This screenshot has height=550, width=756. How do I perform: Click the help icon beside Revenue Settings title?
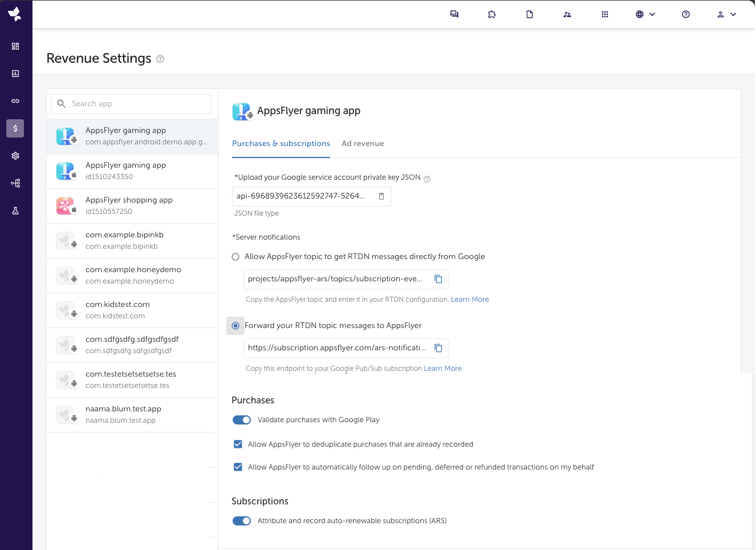[160, 59]
